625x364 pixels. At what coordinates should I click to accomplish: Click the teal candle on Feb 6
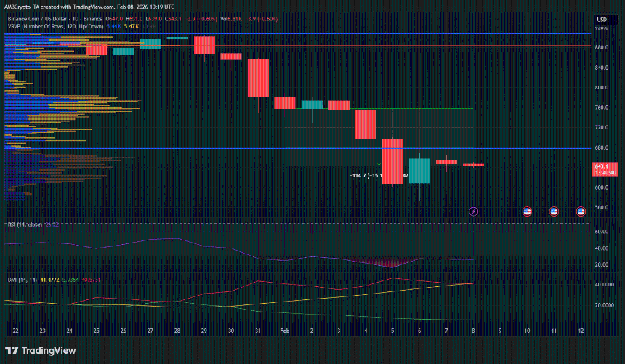click(x=420, y=171)
